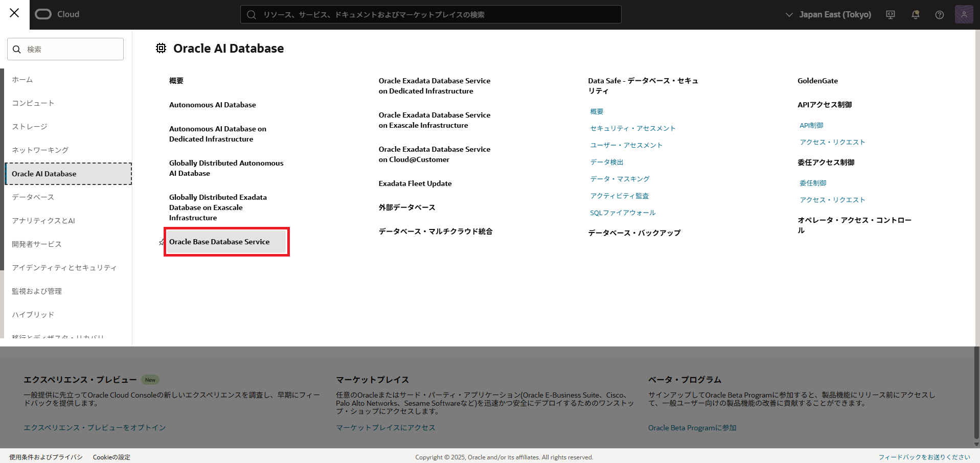Close the navigation menu with the X
Image resolution: width=980 pixels, height=463 pixels.
tap(14, 13)
